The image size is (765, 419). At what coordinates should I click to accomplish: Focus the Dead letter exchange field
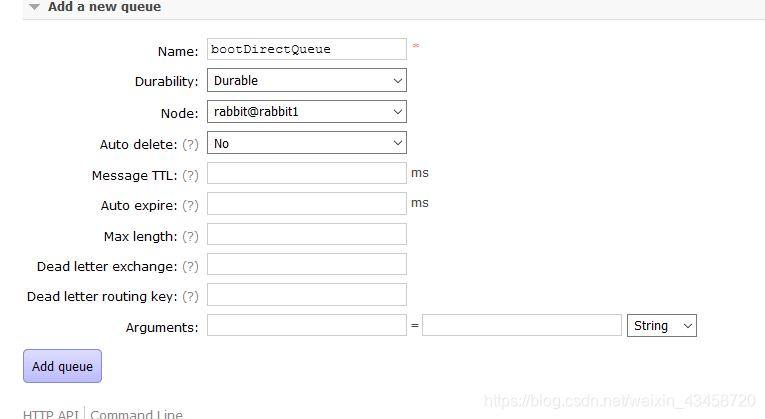306,264
